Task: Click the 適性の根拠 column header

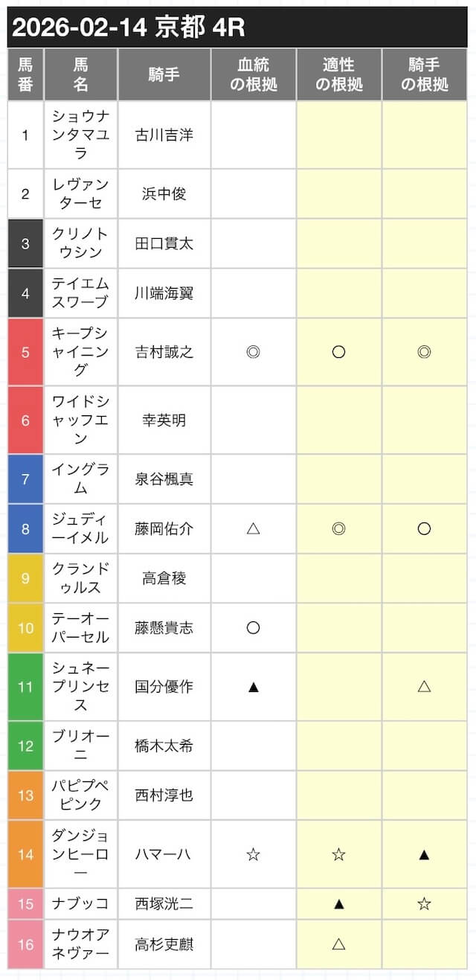Action: (x=338, y=75)
